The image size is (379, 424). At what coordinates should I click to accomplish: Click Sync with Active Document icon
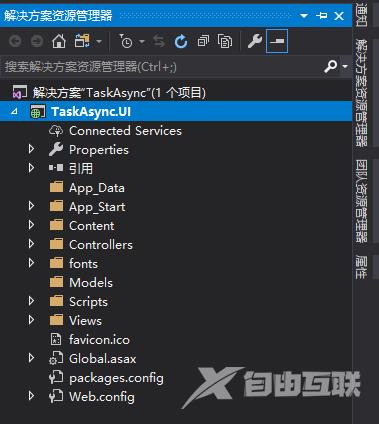(159, 42)
